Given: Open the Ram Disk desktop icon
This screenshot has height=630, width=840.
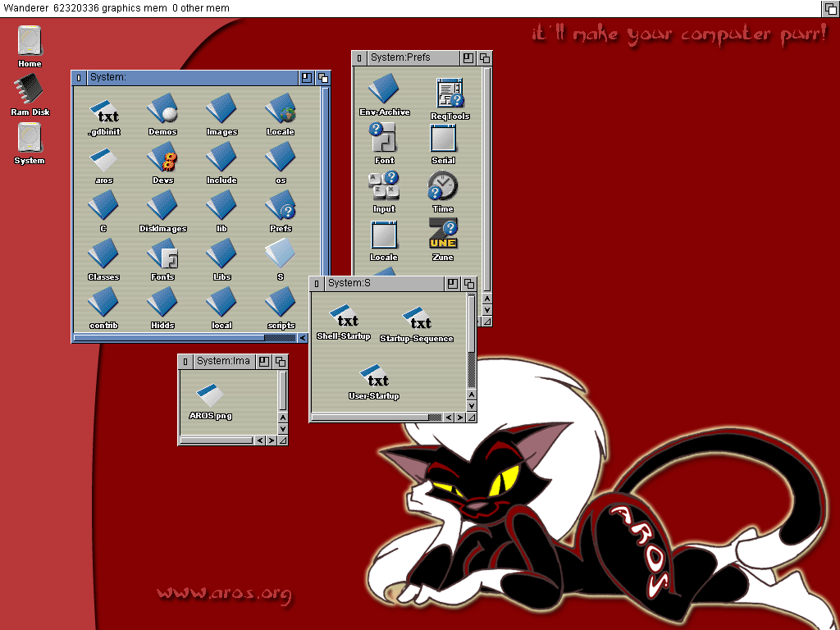Looking at the screenshot, I should (x=29, y=89).
